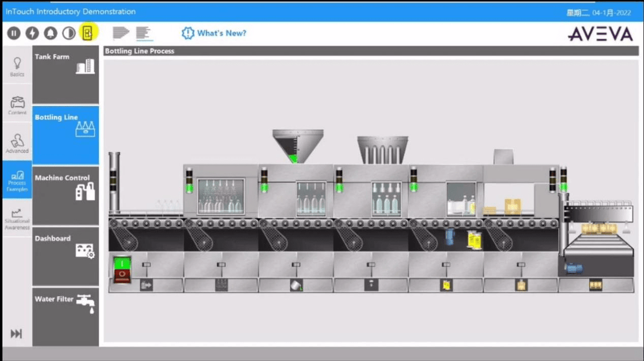The height and width of the screenshot is (361, 644).
Task: Click the skip-forward arrow at sidebar bottom
Action: [x=17, y=334]
